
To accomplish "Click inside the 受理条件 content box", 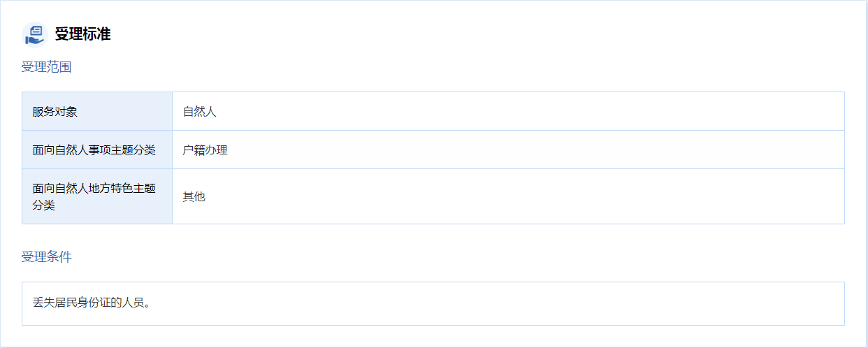I will [x=433, y=303].
